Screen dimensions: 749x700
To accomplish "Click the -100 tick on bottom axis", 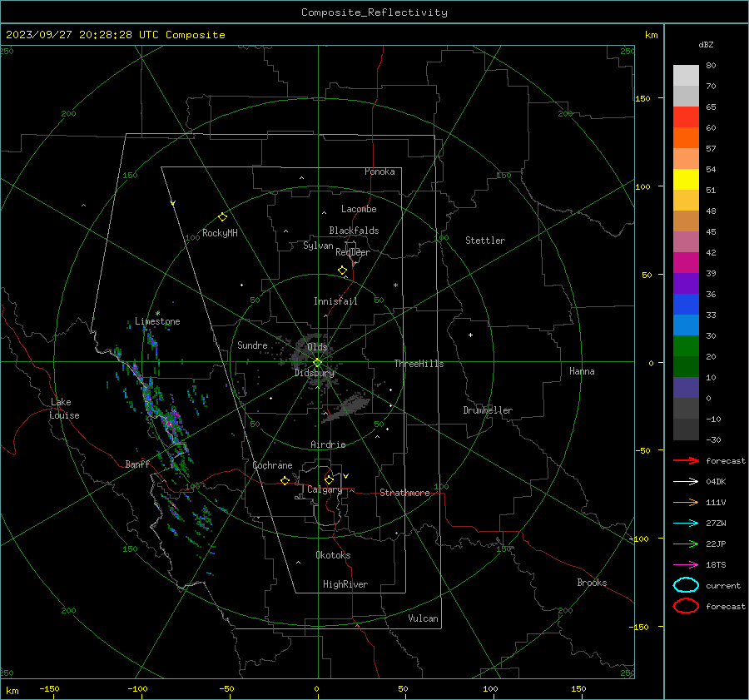I will coord(137,688).
